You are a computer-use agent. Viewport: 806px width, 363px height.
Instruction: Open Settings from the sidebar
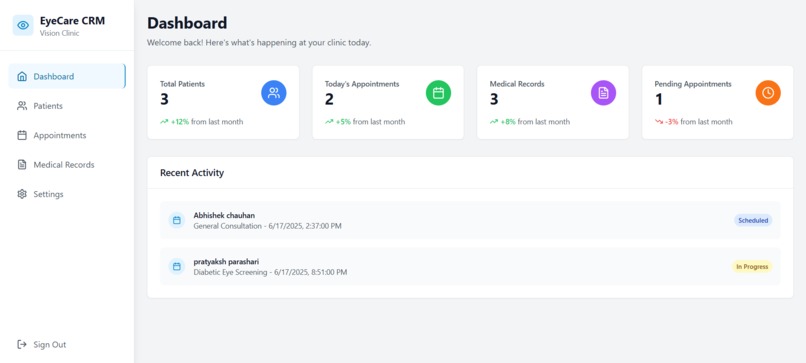(x=67, y=194)
